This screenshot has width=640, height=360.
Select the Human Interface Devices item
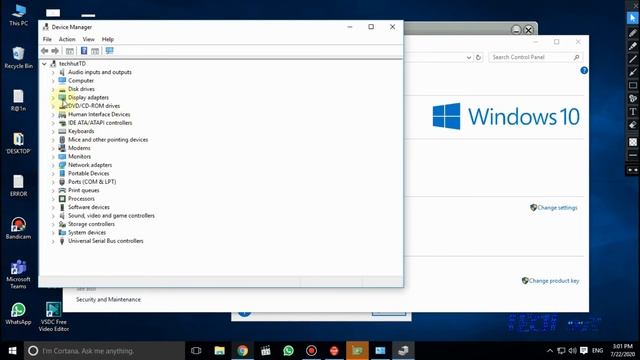99,115
